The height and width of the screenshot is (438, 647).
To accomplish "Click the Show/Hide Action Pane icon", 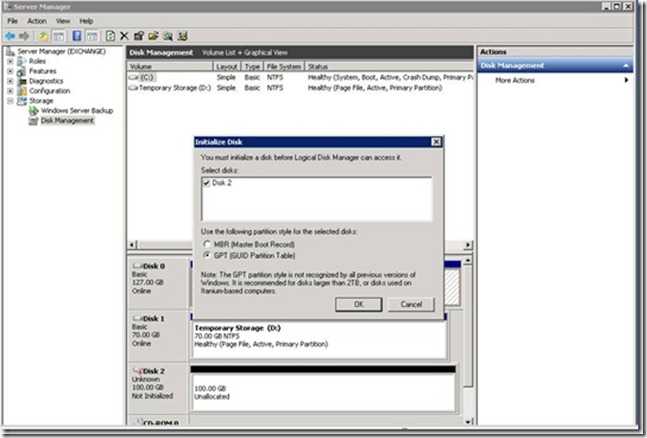I will pyautogui.click(x=92, y=36).
